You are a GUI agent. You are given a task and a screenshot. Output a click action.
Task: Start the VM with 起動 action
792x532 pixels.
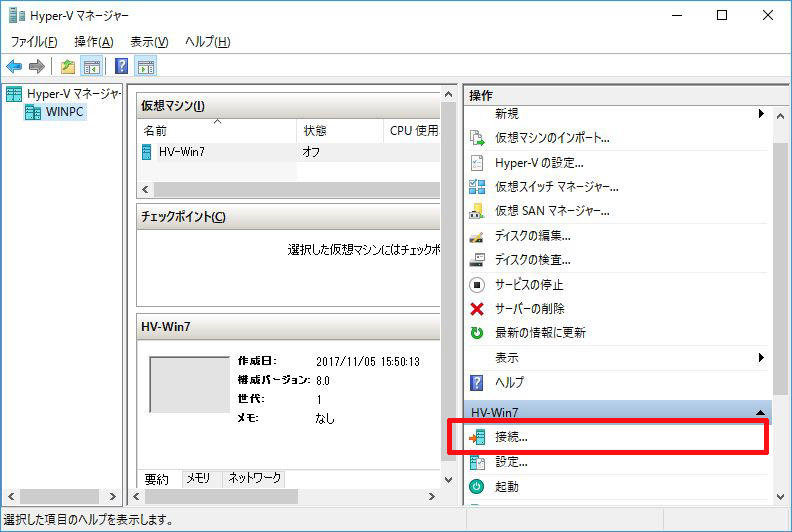[x=507, y=487]
